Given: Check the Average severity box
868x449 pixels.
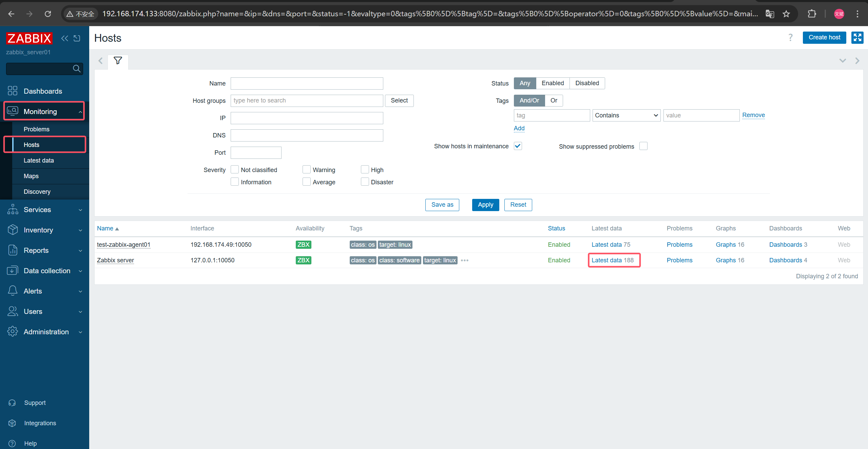Looking at the screenshot, I should (307, 182).
